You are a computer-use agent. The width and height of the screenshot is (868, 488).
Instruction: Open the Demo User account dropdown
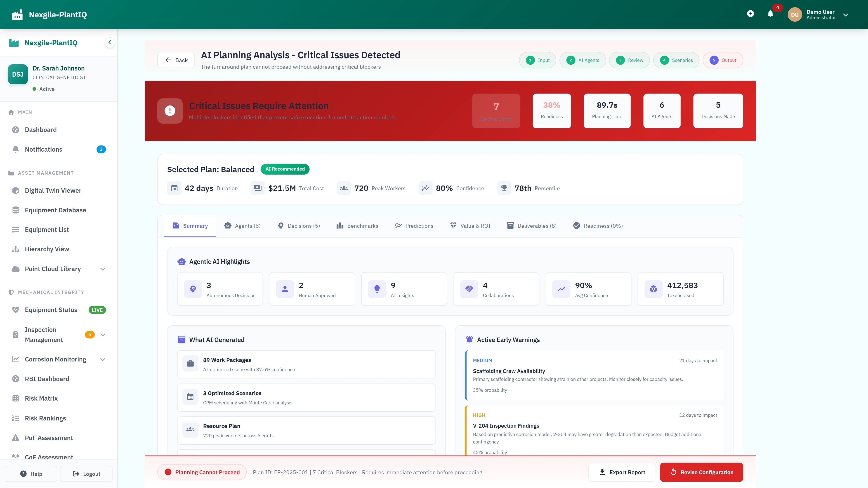(845, 14)
